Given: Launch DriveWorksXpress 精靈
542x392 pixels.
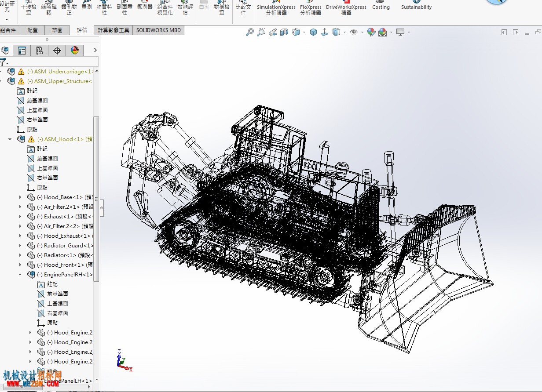Looking at the screenshot, I should pos(346,8).
